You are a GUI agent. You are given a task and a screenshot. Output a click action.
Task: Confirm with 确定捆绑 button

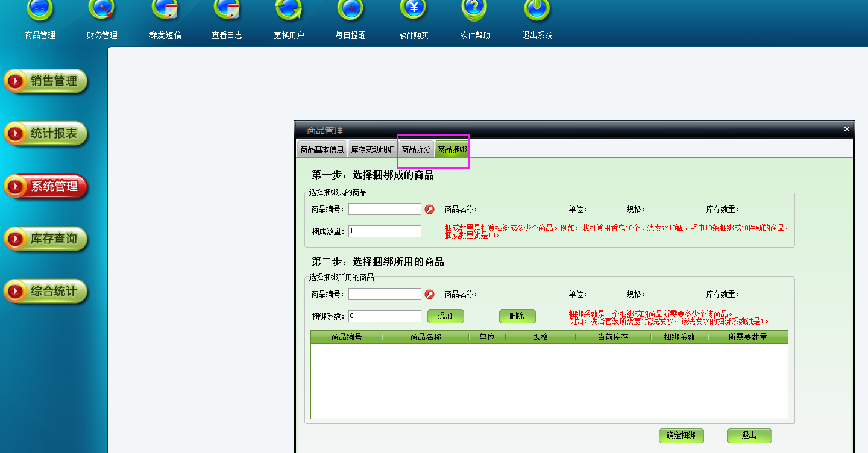tap(681, 436)
